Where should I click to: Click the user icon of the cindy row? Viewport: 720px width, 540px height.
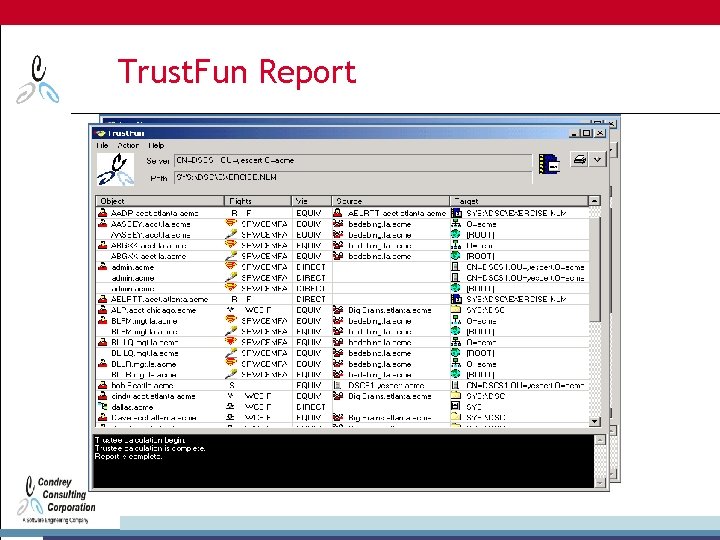pyautogui.click(x=103, y=395)
